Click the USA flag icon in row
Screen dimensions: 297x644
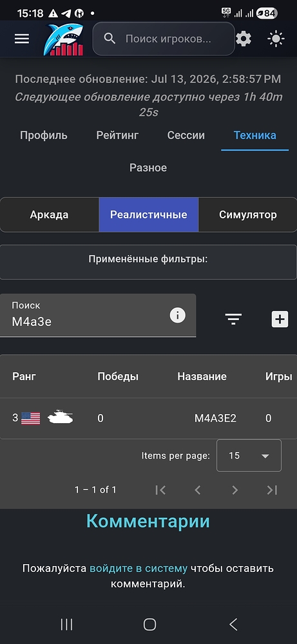(31, 419)
